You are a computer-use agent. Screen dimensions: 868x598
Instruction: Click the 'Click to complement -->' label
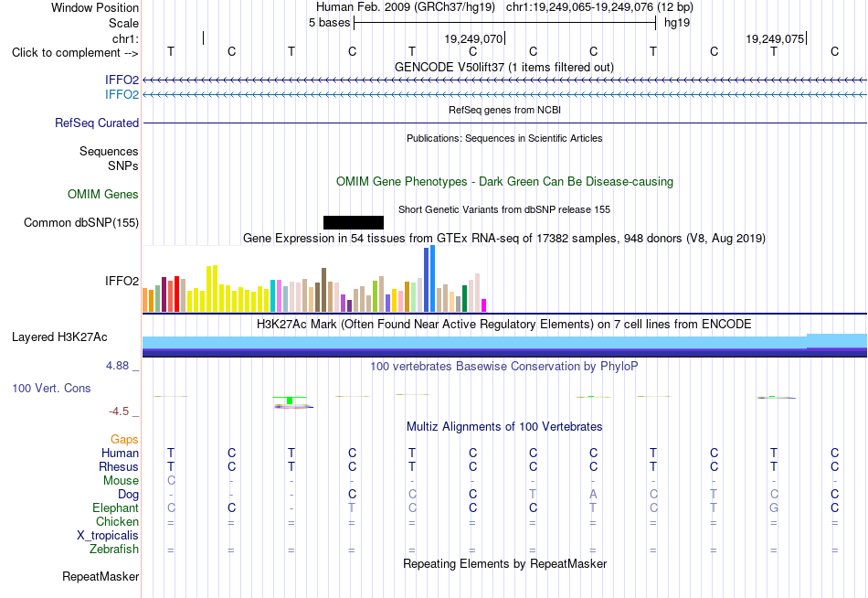(75, 53)
